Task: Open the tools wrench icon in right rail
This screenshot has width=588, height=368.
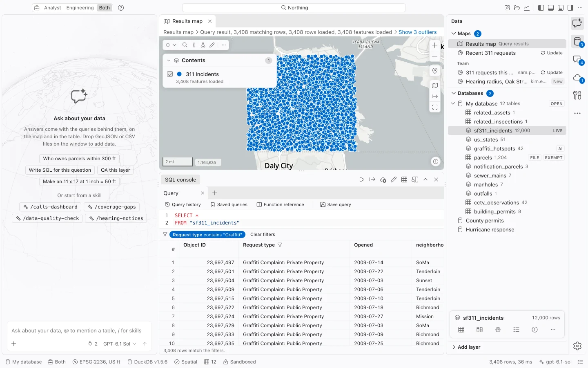Action: 577,95
